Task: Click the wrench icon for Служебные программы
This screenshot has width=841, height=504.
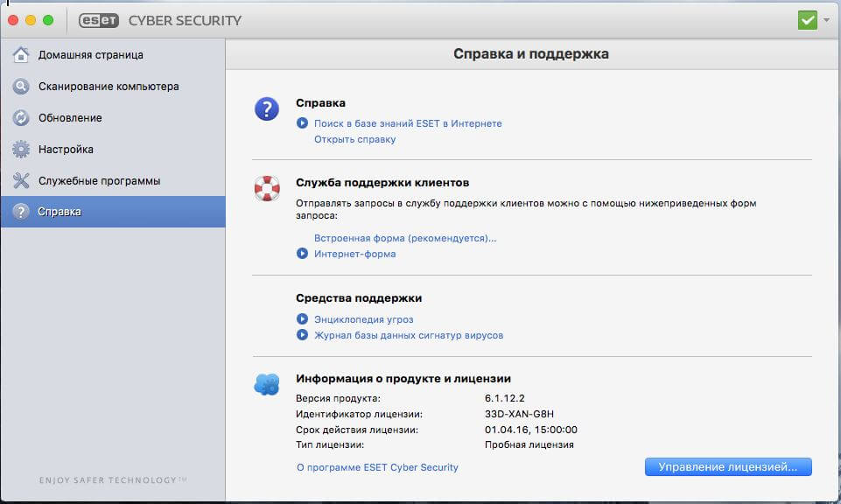Action: coord(21,181)
